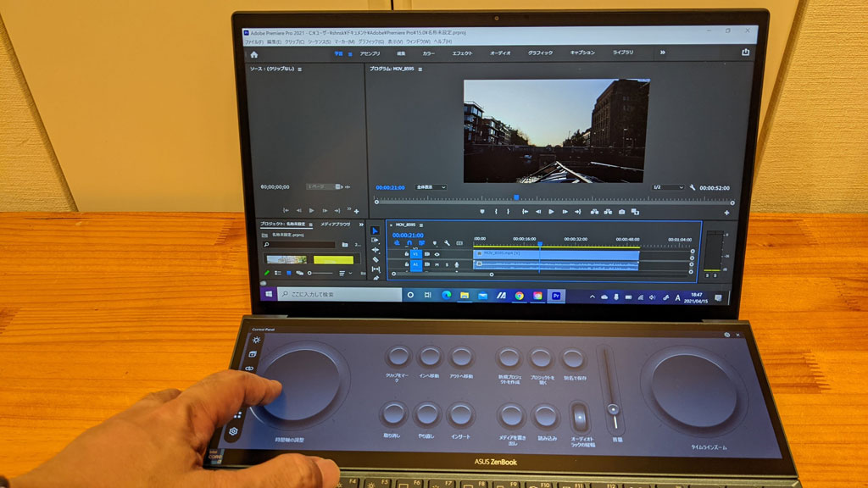Open the Quick Export share icon
Viewport: 868px width, 488px height.
tap(746, 52)
